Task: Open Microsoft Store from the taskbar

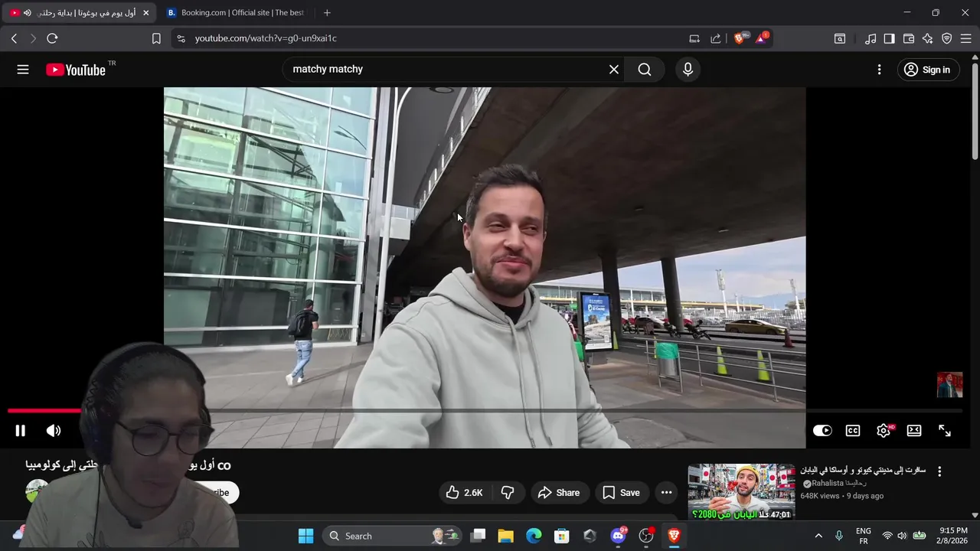Action: tap(562, 536)
